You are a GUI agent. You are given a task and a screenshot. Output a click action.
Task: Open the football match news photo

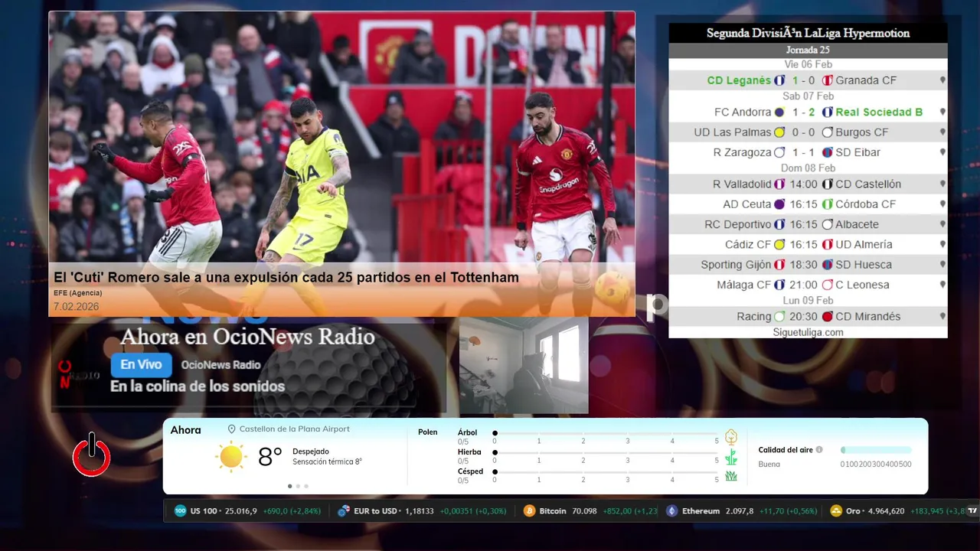[x=341, y=138]
